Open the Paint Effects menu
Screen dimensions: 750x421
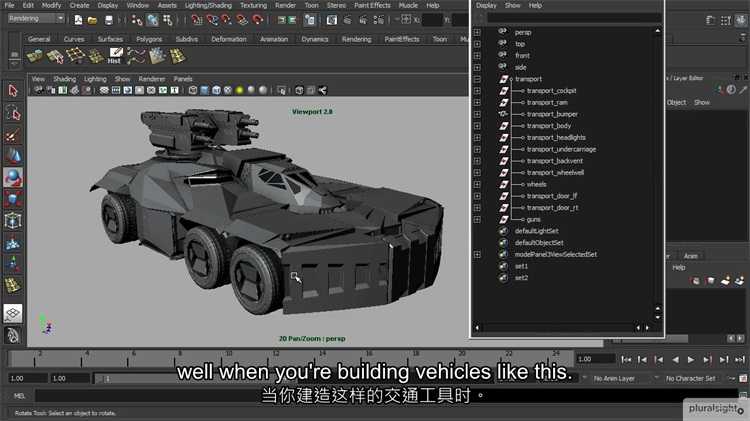(x=372, y=5)
